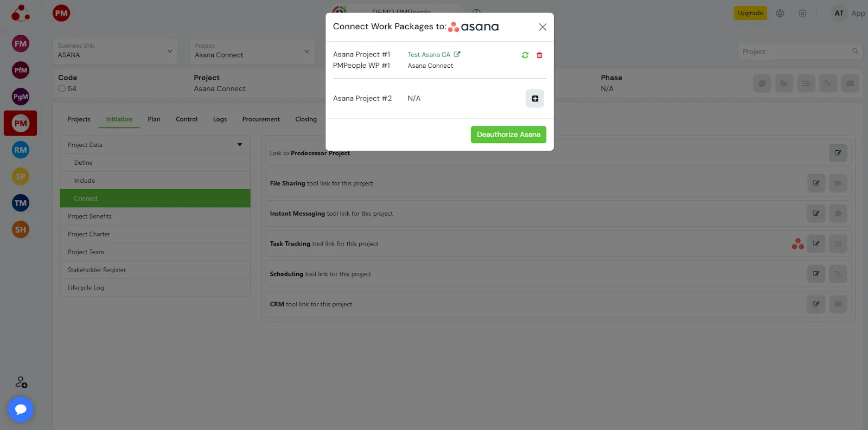Screen dimensions: 868x430
Task: Open the settings gear icon
Action: [802, 14]
